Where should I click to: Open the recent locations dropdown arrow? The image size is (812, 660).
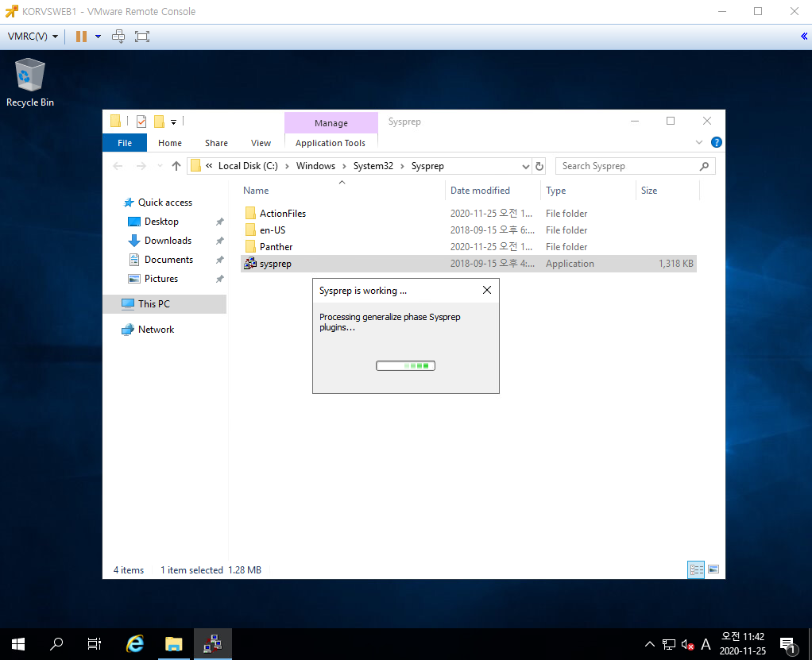click(x=160, y=166)
